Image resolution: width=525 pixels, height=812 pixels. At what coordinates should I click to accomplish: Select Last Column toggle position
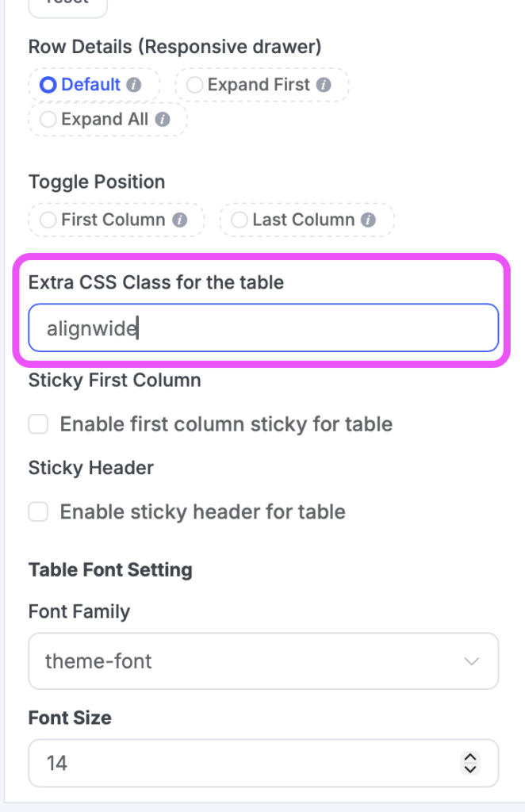[x=240, y=219]
